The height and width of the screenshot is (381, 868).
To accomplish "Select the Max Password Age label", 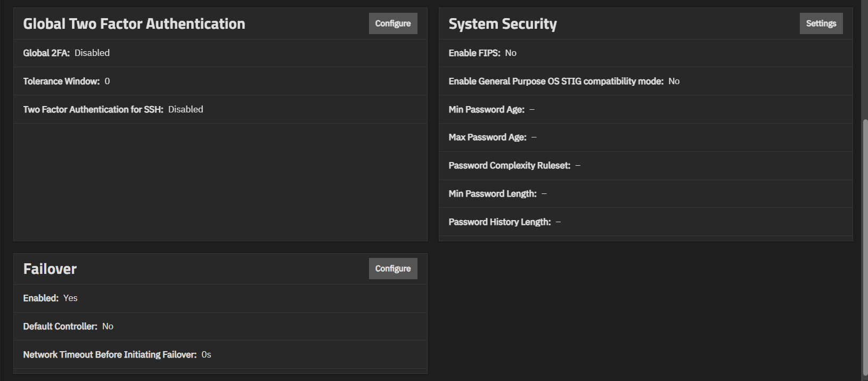I will click(x=487, y=137).
